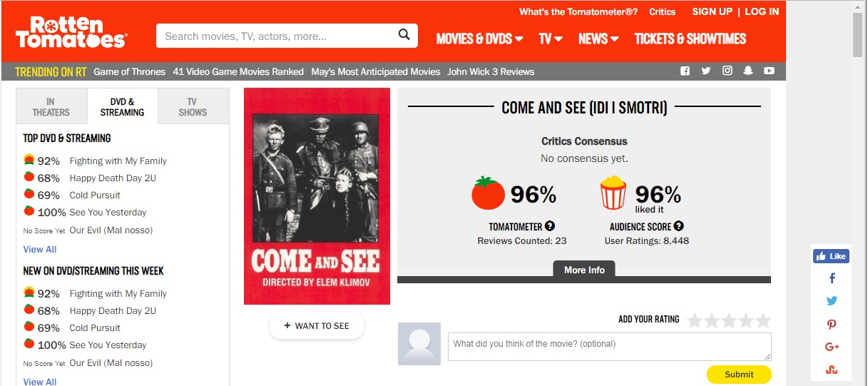Screen dimensions: 868x386
Task: Switch to the TV Shows tab
Action: point(193,107)
